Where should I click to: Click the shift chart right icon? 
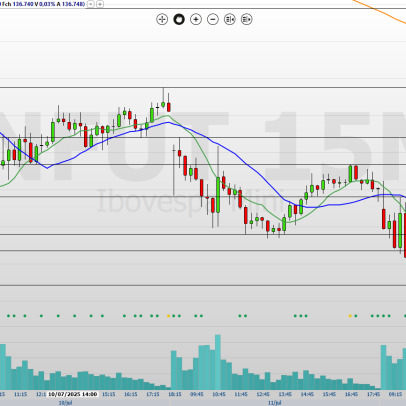pos(247,19)
